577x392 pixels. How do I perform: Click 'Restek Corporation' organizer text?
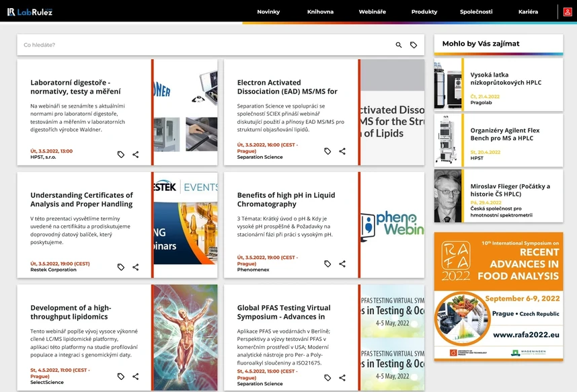pyautogui.click(x=53, y=270)
